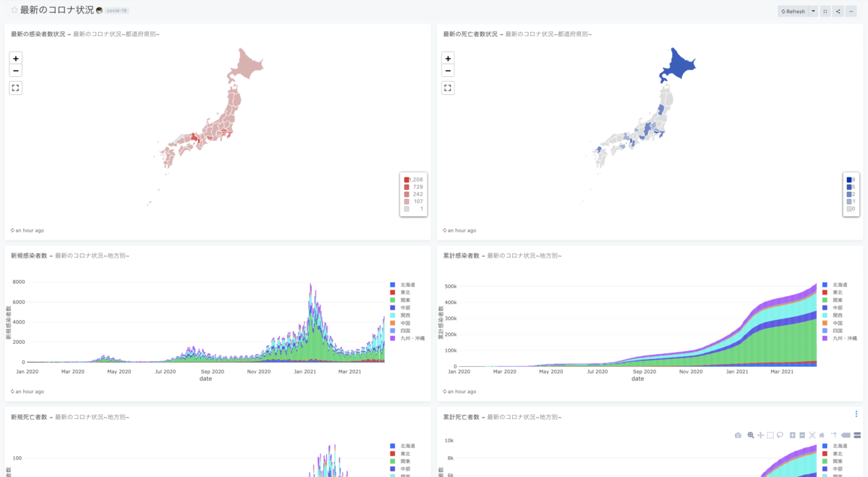This screenshot has height=477, width=868.
Task: Click the 1,208 swatch in infections map legend
Action: [407, 180]
